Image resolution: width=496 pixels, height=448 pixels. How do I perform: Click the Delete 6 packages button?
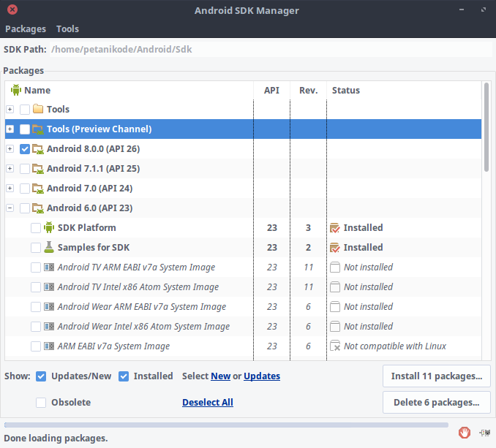pos(437,402)
